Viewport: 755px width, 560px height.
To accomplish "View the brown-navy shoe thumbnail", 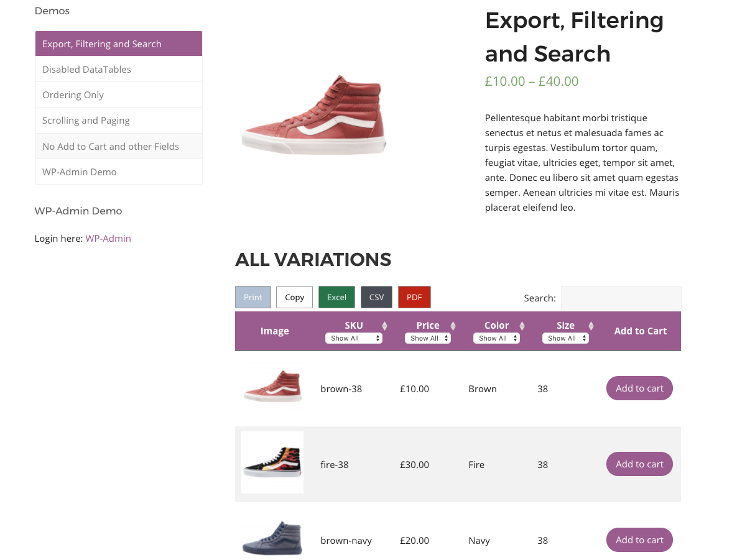I will (272, 538).
